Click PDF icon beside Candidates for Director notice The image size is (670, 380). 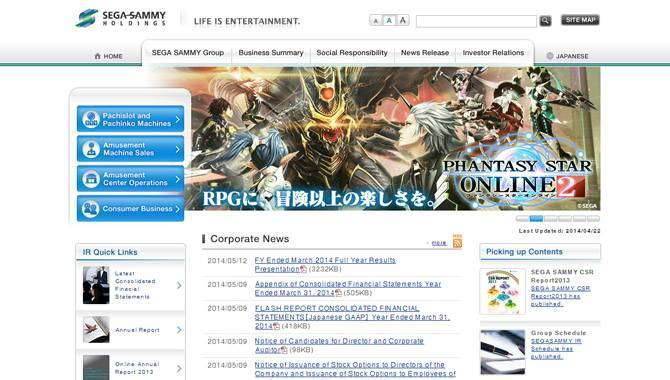tap(284, 350)
